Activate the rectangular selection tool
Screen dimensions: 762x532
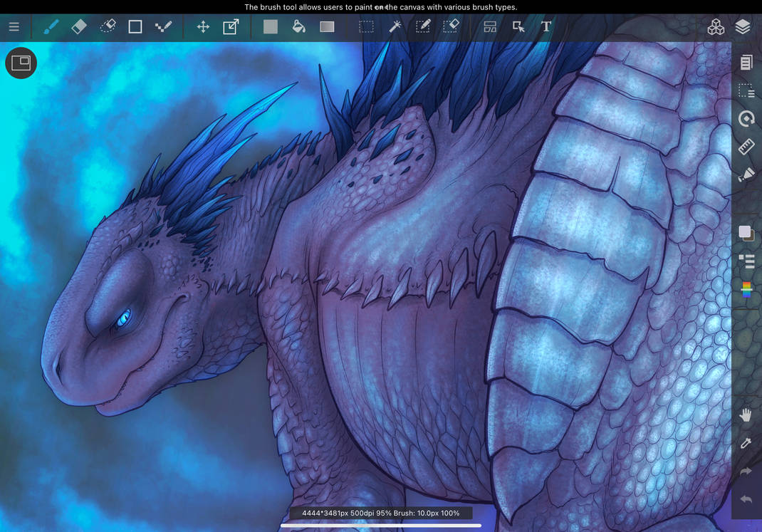click(366, 27)
